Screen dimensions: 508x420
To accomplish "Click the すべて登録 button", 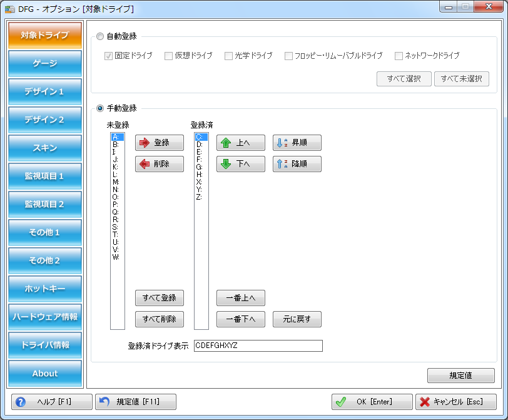I will [x=160, y=297].
